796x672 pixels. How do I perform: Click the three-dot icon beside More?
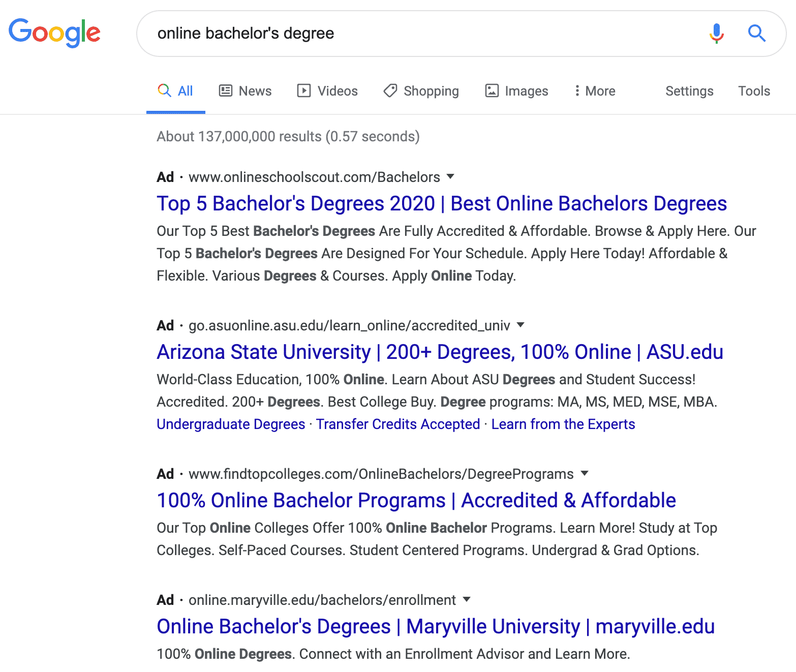point(577,91)
